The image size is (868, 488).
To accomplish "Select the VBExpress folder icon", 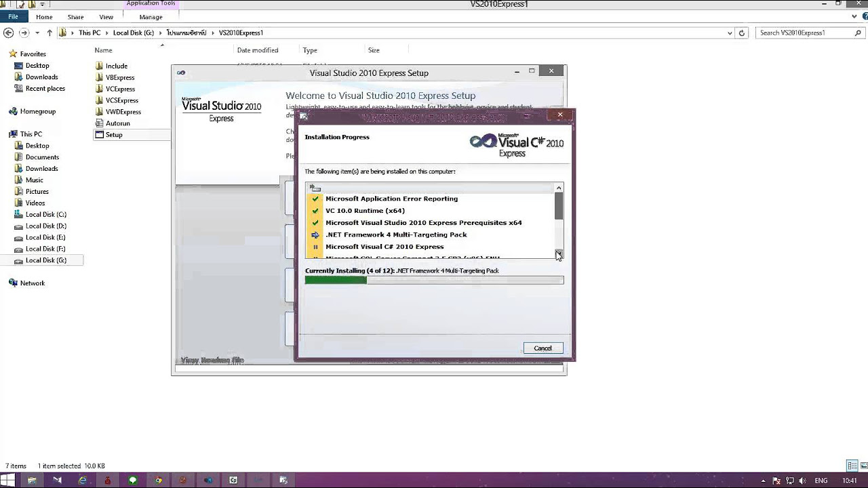I will click(x=99, y=77).
